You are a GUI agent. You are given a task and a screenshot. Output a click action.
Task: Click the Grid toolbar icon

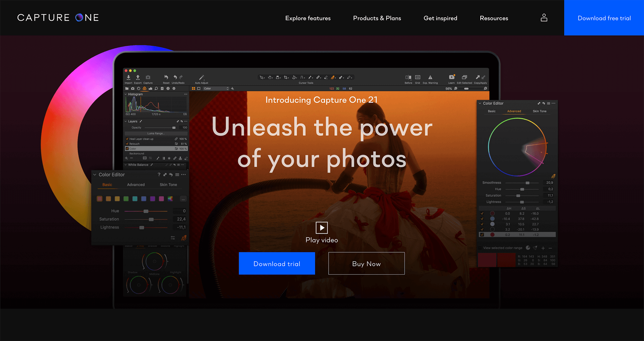click(x=418, y=78)
